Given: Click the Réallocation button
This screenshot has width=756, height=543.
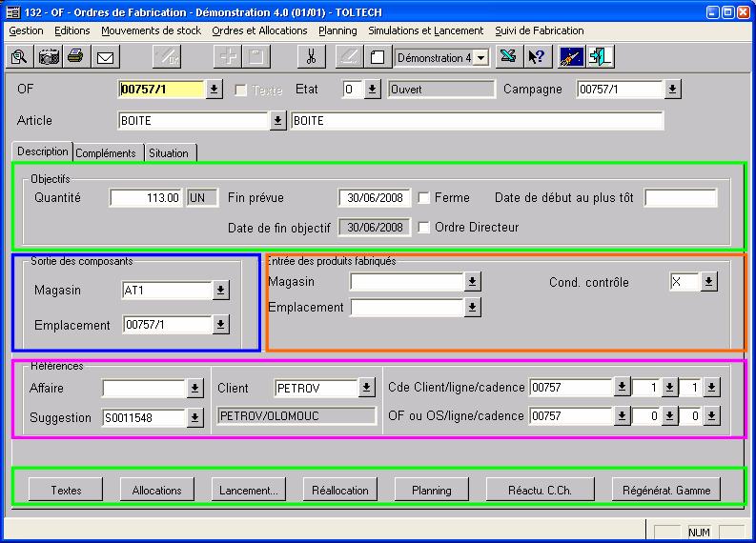Looking at the screenshot, I should (x=340, y=490).
